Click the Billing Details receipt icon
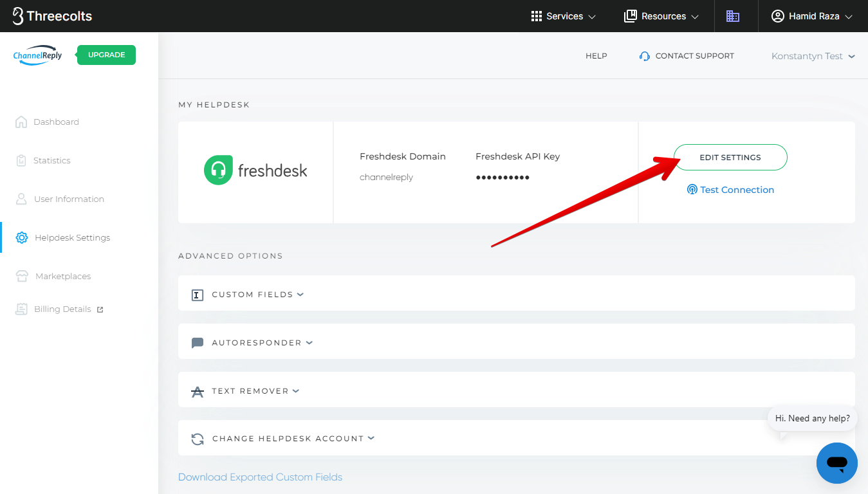 point(21,309)
